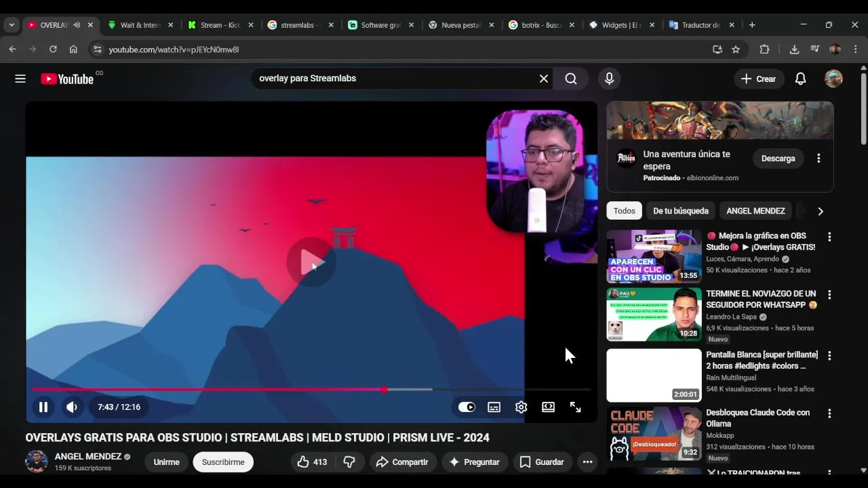Screen dimensions: 868x488
Task: Enter full screen mode
Action: [x=575, y=407]
